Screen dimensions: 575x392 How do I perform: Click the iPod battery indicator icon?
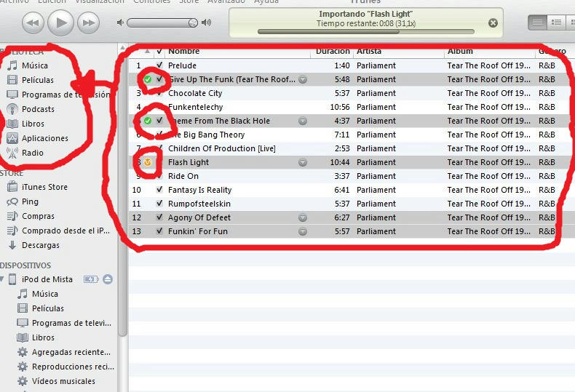coord(91,279)
